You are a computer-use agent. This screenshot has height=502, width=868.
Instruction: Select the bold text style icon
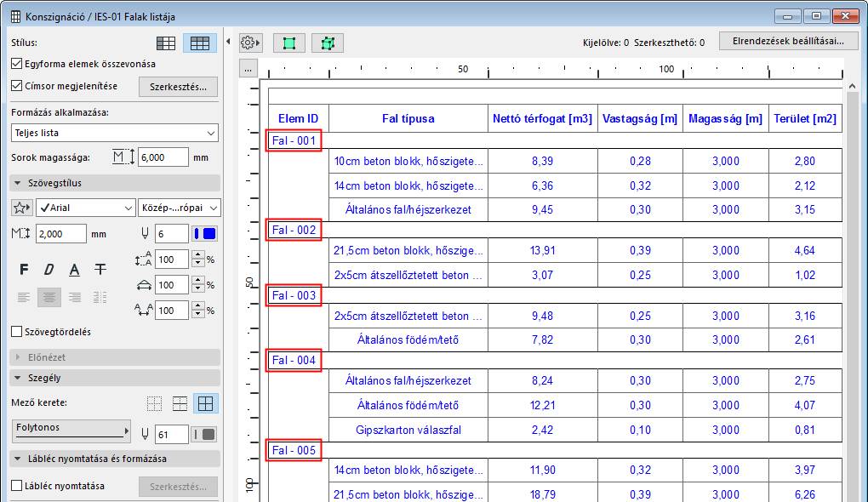(x=24, y=270)
